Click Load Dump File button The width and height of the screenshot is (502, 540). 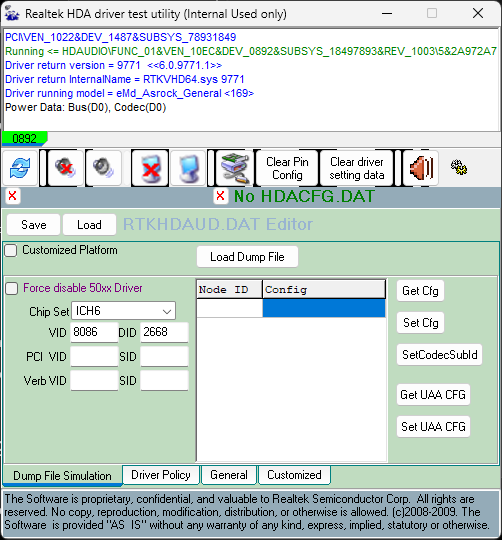[x=247, y=257]
